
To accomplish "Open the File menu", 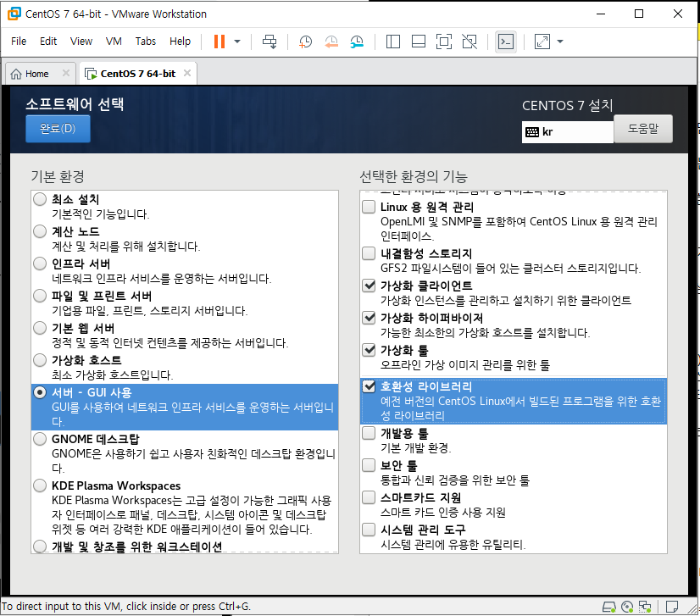I will pos(19,41).
